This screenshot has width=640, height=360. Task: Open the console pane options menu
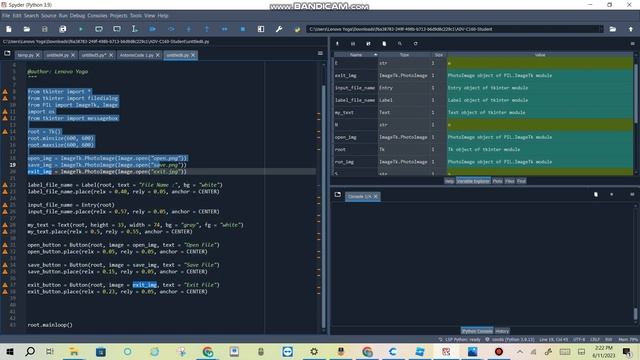point(632,195)
